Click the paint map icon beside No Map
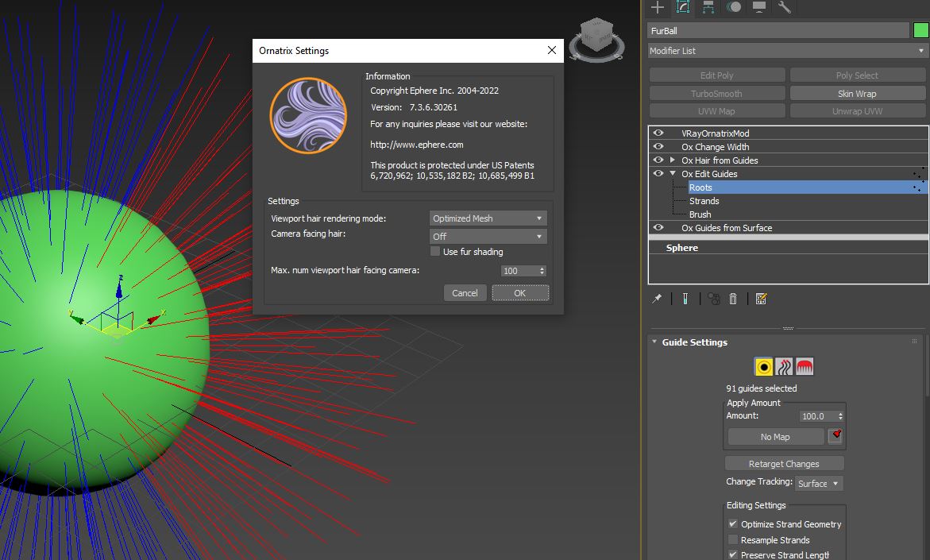The height and width of the screenshot is (560, 930). [835, 436]
